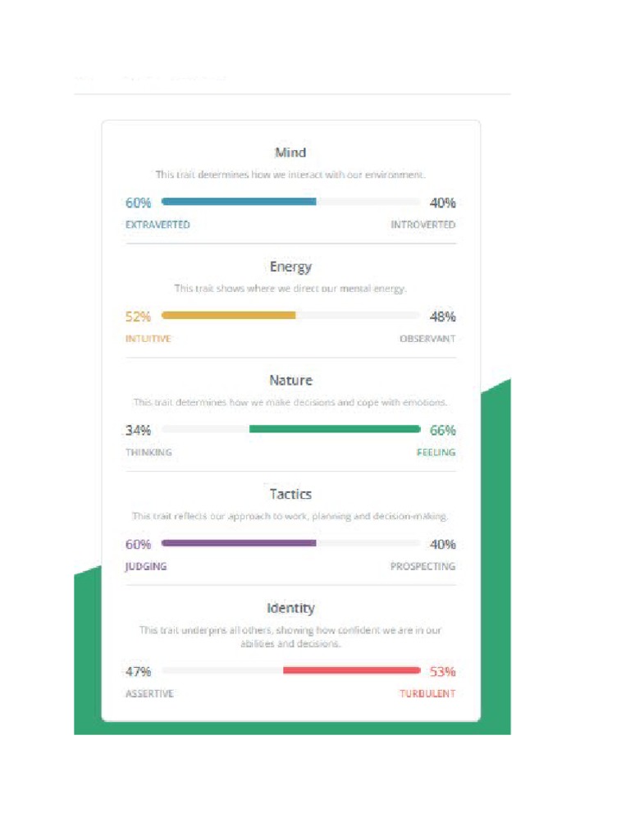This screenshot has height=840, width=630.
Task: Select the Identity trait heading
Action: (x=290, y=608)
